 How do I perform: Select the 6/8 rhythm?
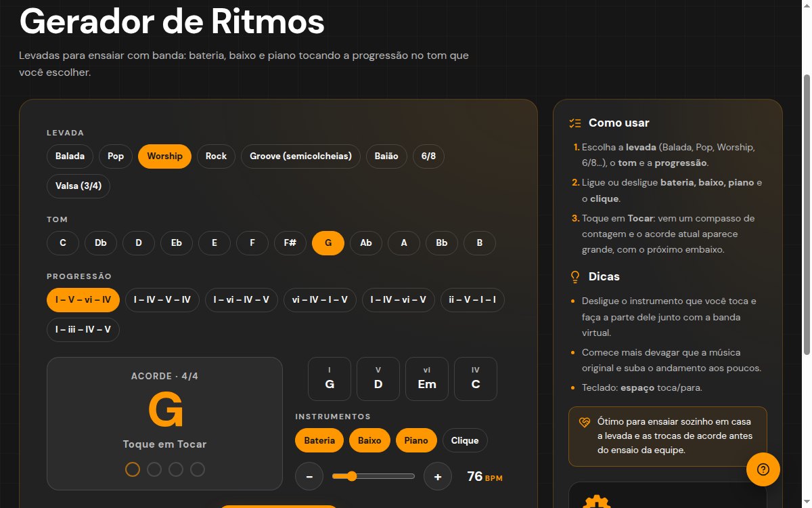[x=428, y=156]
